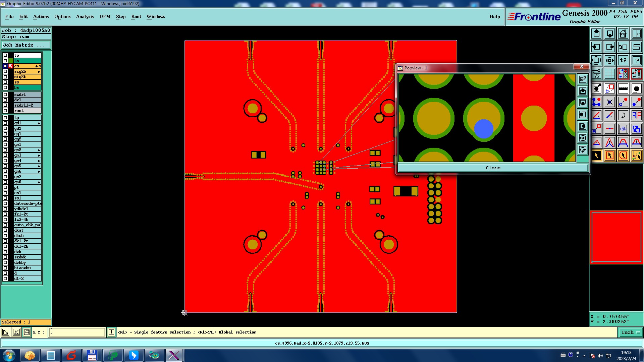
Task: Click the grid display icon
Action: point(609,74)
